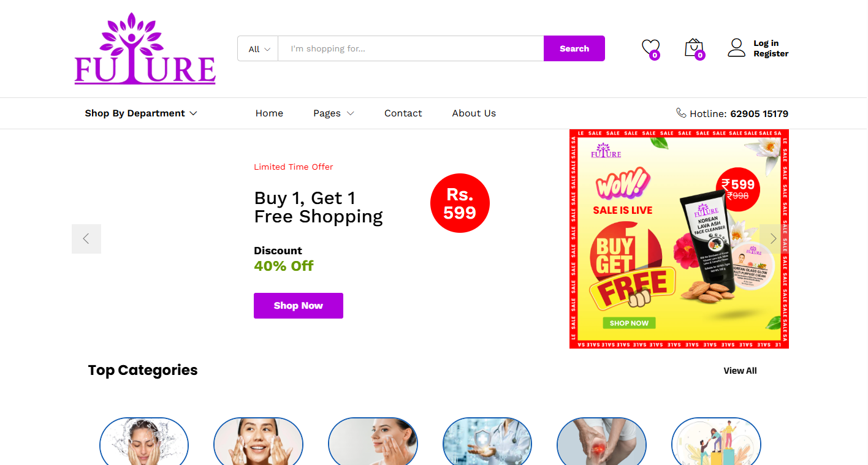This screenshot has width=868, height=465.
Task: Click the purple Search button
Action: coord(574,48)
